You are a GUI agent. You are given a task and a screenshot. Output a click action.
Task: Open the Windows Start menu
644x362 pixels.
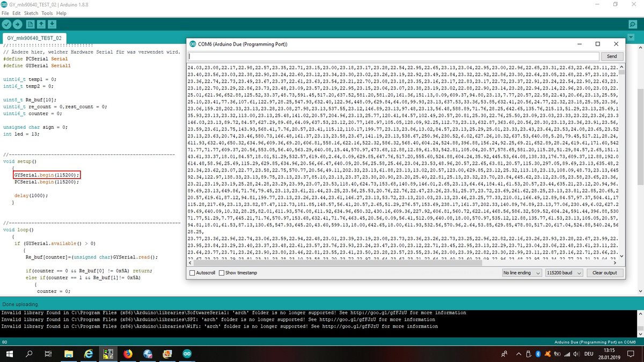[x=10, y=354]
